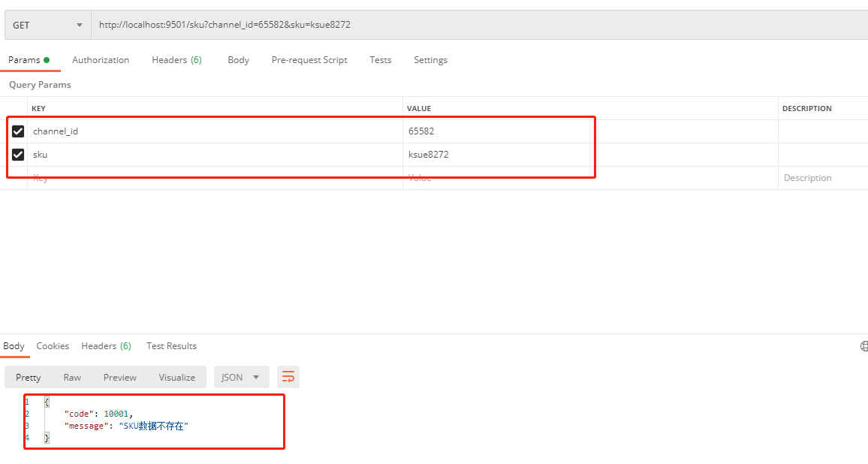Open the request Headers (6) tab
The width and height of the screenshot is (868, 464).
click(176, 60)
